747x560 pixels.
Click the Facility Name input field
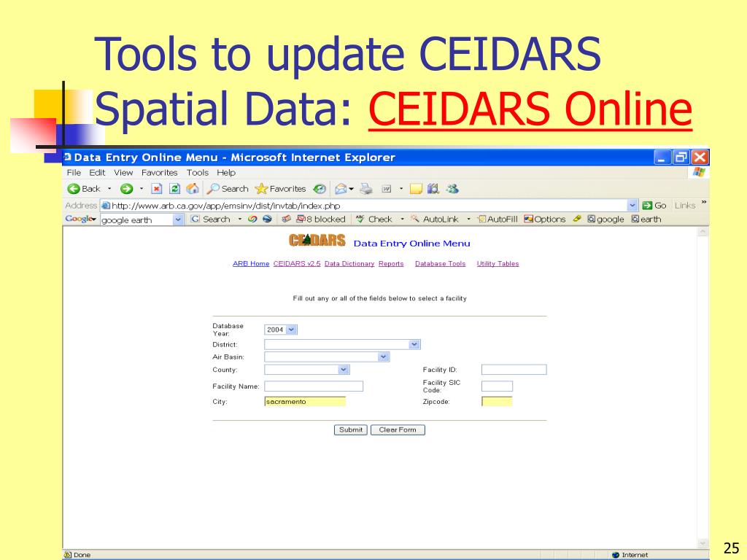point(314,386)
